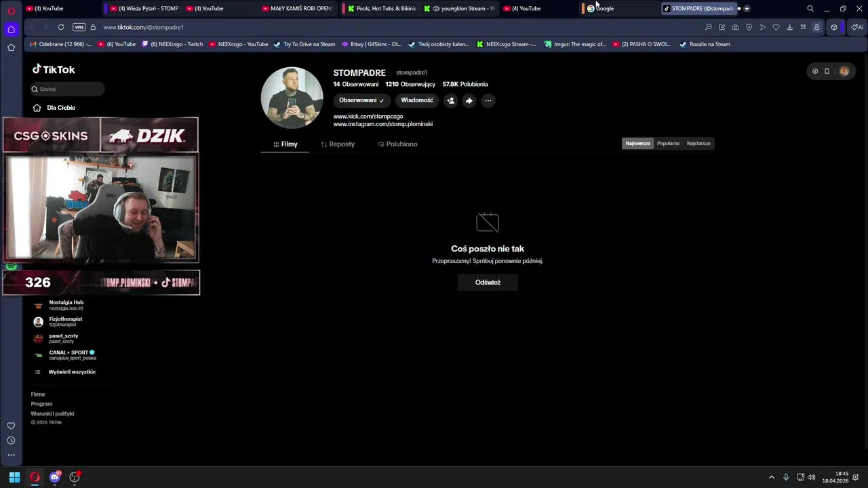Screen dimensions: 868x488
Task: Select the Filmy tab
Action: [x=285, y=144]
